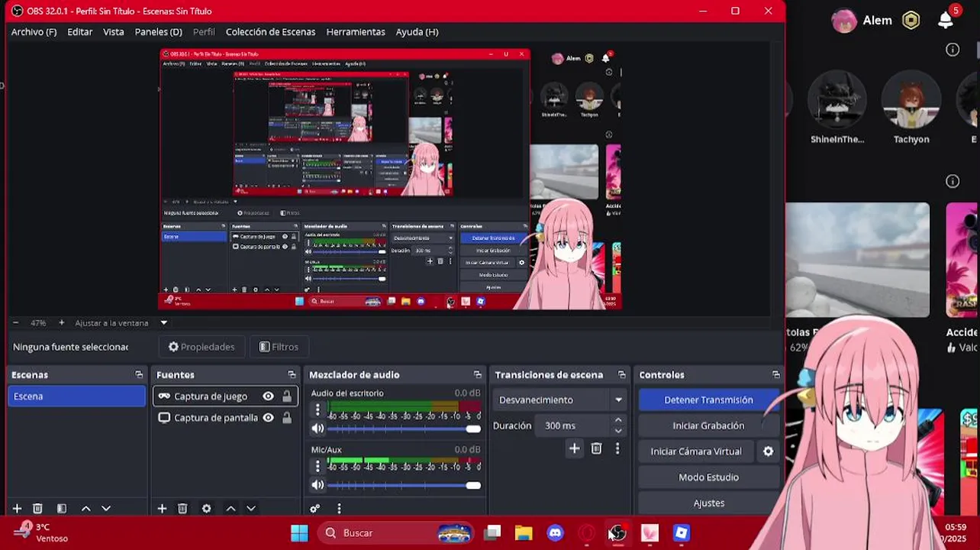Open Audio del escritorio options dots
This screenshot has height=550, width=980.
tap(318, 410)
